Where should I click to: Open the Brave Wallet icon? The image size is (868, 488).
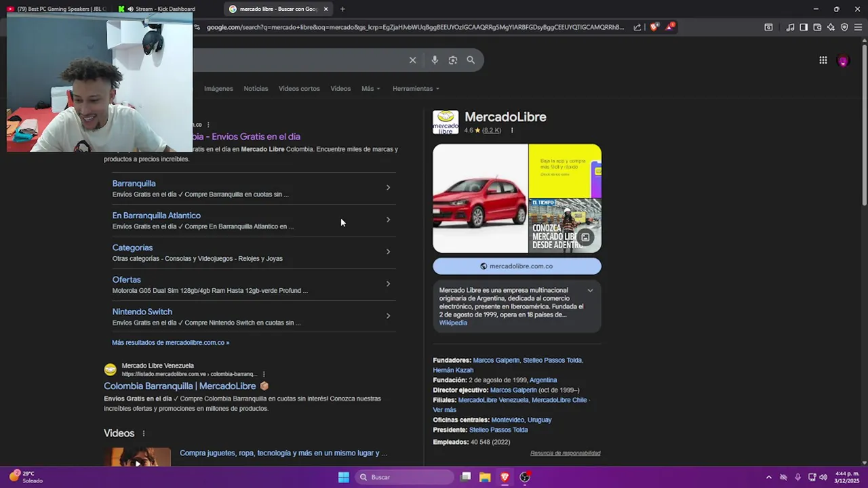[817, 27]
